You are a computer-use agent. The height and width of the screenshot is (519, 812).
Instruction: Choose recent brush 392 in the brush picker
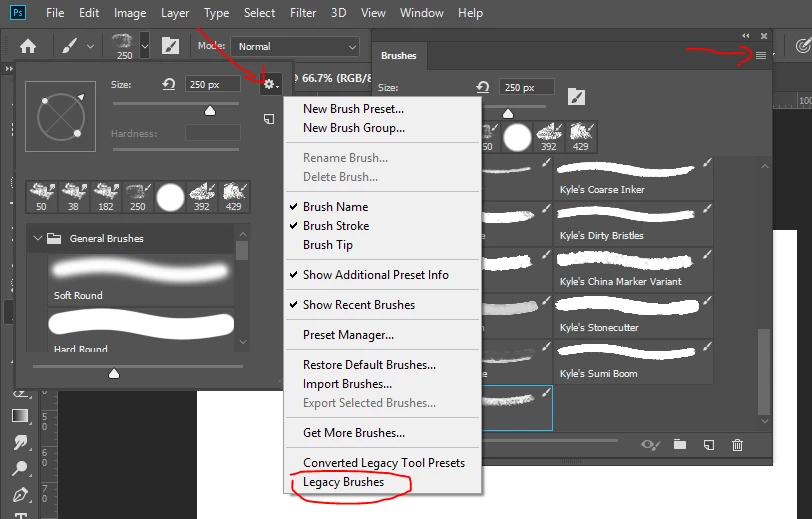coord(202,197)
